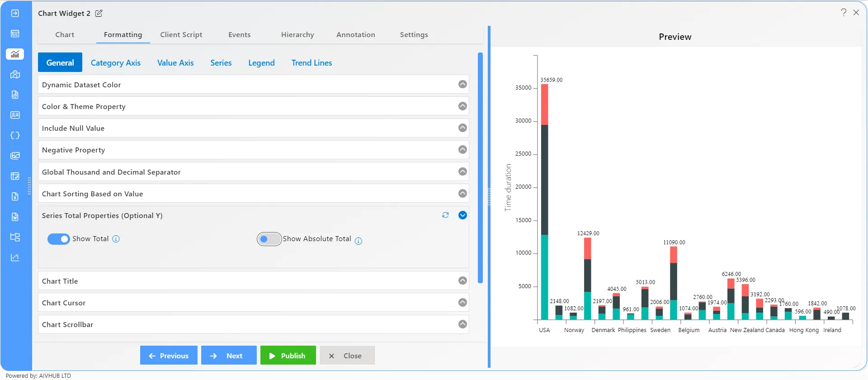
Task: Click the Sweden bar total 11090.00 label
Action: 674,242
